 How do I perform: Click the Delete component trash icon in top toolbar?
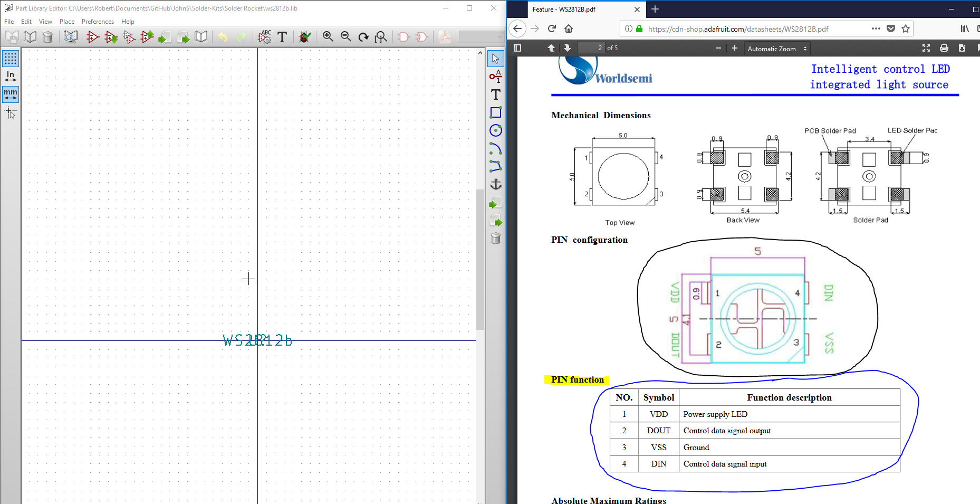point(48,37)
